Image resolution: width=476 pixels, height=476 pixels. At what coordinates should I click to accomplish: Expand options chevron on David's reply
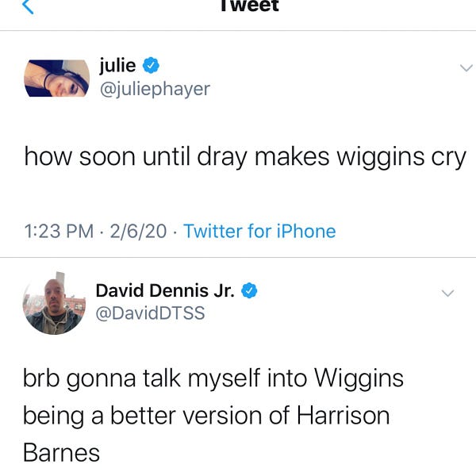point(447,293)
